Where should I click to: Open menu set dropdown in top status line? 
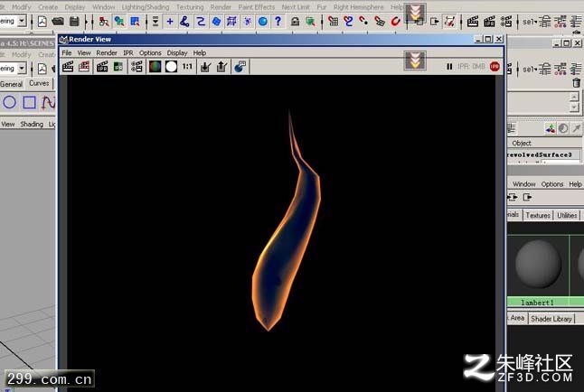[x=22, y=21]
